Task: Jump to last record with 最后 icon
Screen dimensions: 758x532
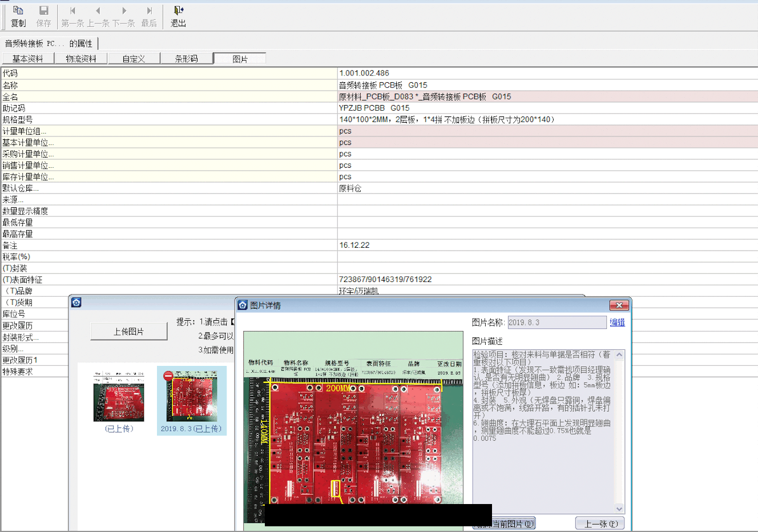Action: 149,11
